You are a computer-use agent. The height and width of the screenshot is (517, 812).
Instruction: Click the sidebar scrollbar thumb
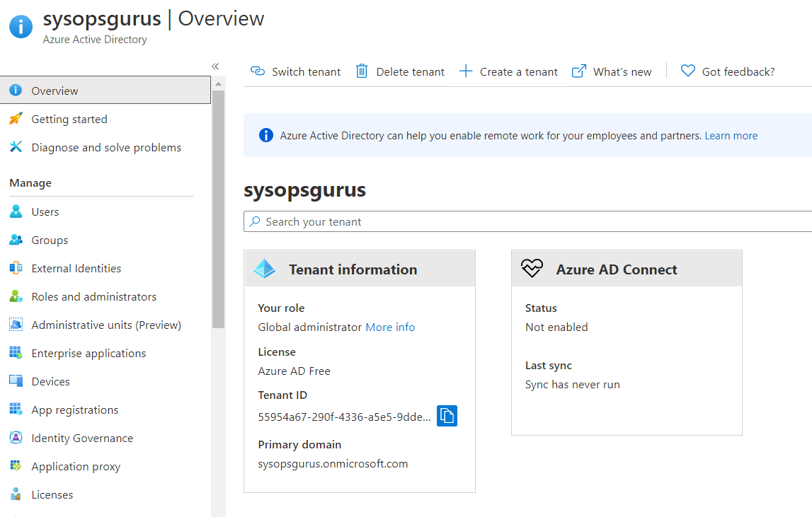218,209
